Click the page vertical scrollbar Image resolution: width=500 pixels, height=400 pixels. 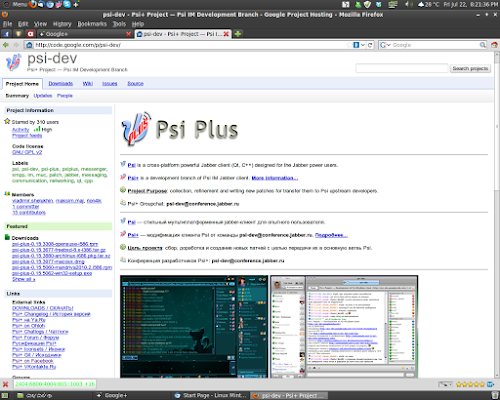(497, 215)
